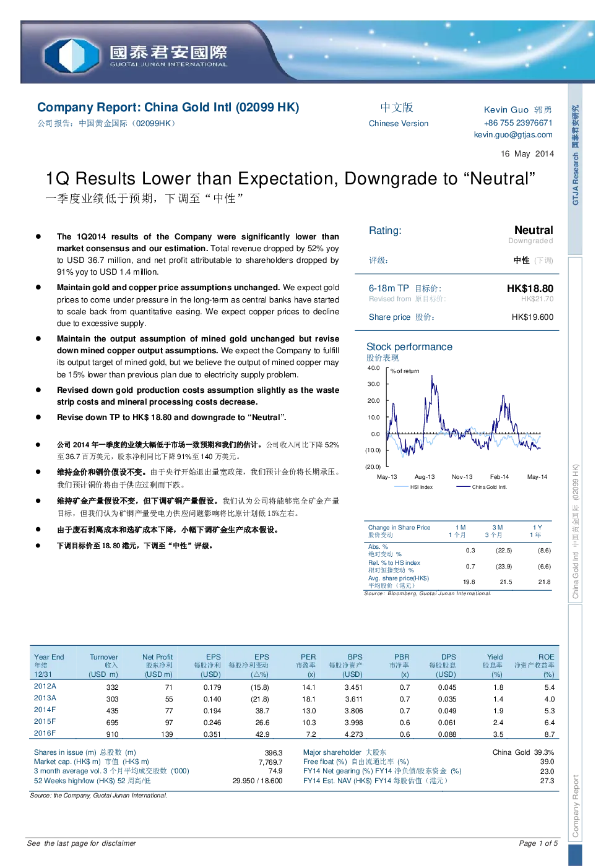This screenshot has height=868, width=614.
Task: Click the date 16 May 2014
Action: click(527, 154)
